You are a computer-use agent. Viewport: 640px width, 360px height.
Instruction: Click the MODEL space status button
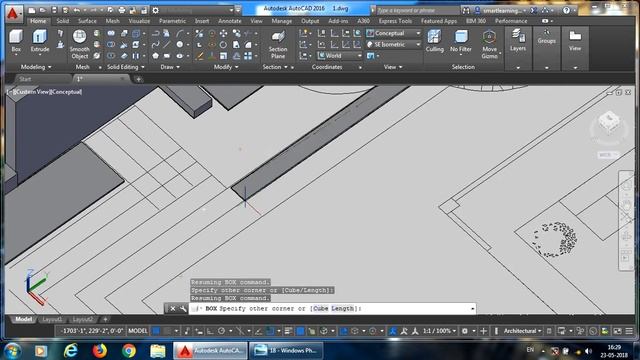[138, 331]
